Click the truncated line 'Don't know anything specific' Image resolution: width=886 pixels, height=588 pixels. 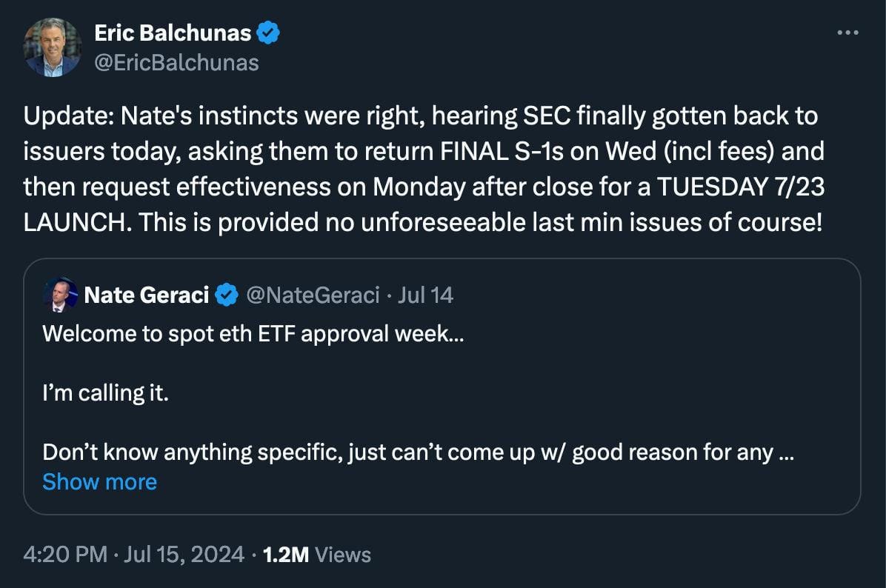(418, 452)
